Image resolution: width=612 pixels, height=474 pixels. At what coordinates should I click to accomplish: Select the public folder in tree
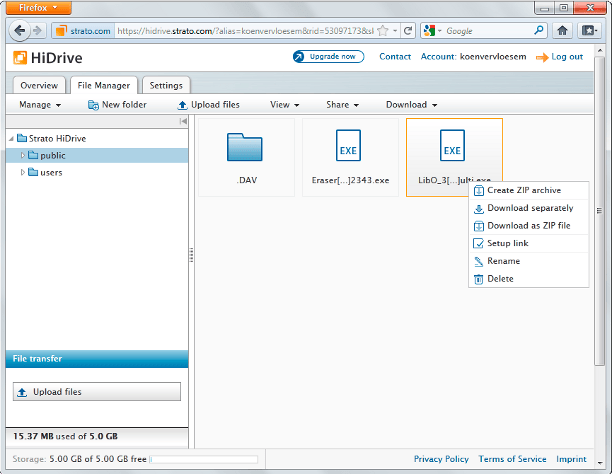pyautogui.click(x=97, y=155)
